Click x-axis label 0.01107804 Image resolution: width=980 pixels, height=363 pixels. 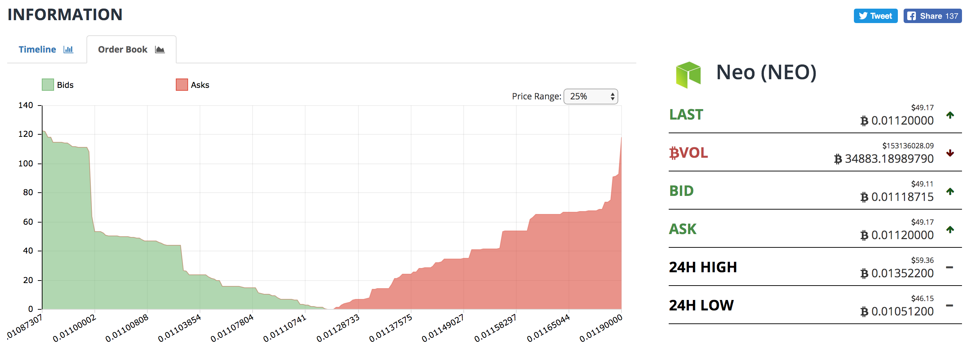tap(232, 328)
